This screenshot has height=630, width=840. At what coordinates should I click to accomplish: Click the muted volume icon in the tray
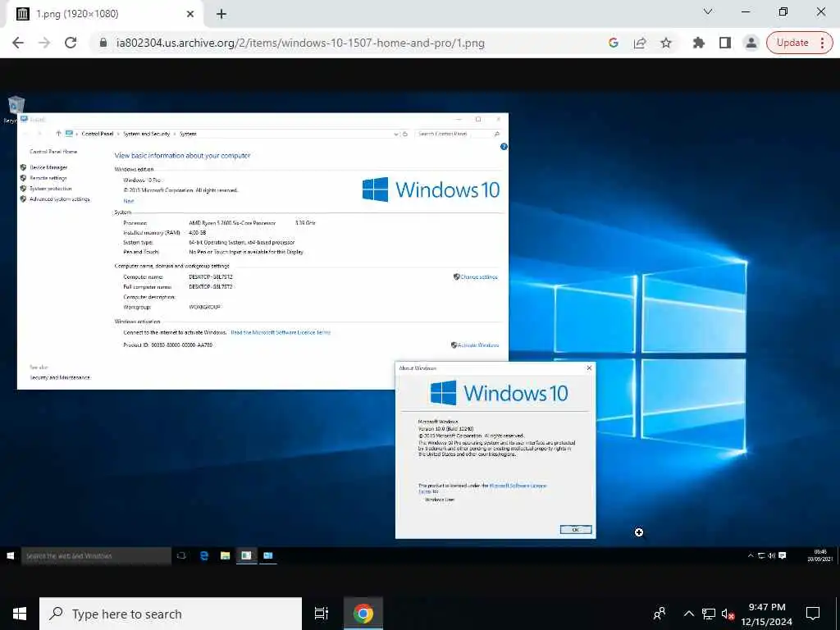[x=728, y=614]
